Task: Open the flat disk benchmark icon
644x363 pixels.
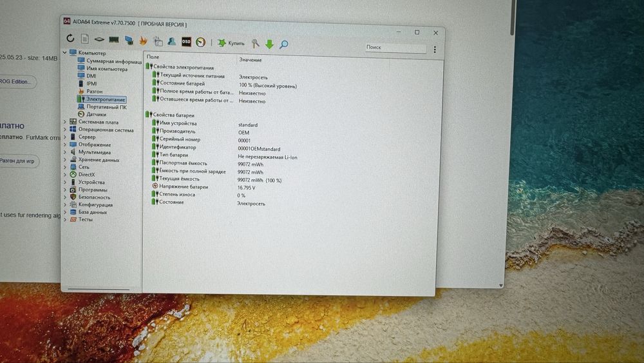Action: (x=99, y=39)
